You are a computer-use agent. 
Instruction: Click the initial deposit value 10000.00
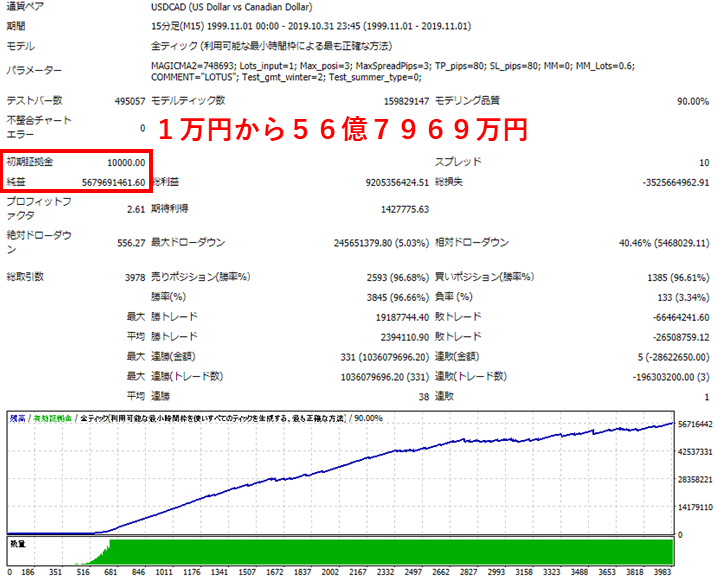point(126,163)
